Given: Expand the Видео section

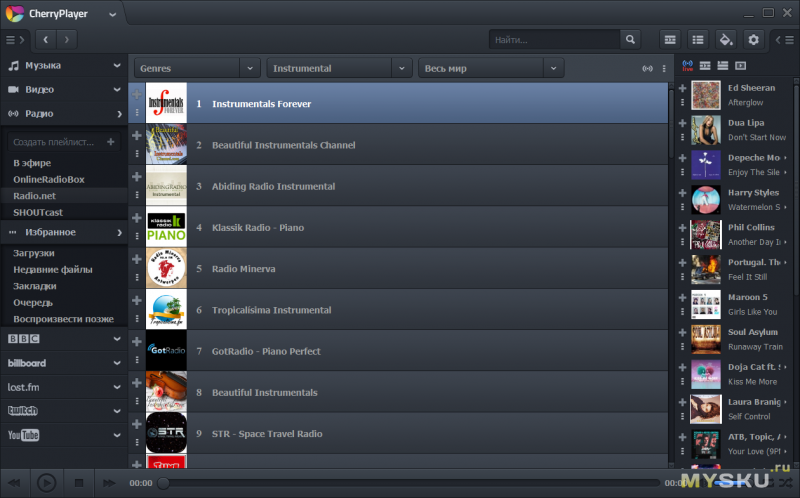Looking at the screenshot, I should (x=64, y=89).
